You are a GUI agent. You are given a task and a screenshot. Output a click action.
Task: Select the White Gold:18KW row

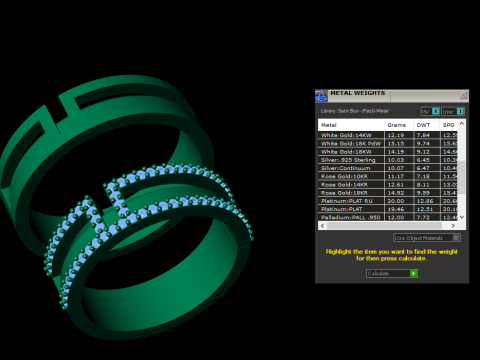(x=388, y=152)
